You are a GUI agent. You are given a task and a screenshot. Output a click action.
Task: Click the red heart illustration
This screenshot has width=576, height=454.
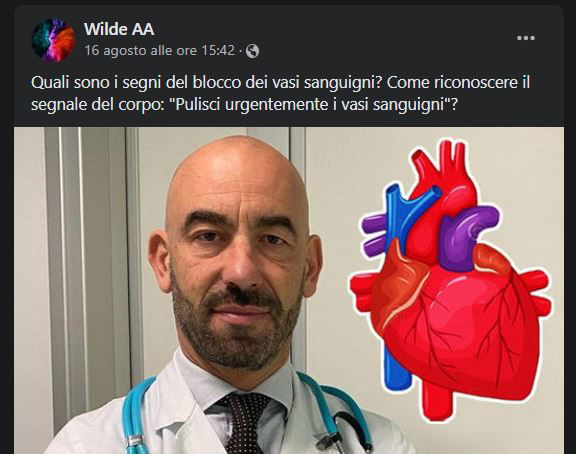click(451, 281)
